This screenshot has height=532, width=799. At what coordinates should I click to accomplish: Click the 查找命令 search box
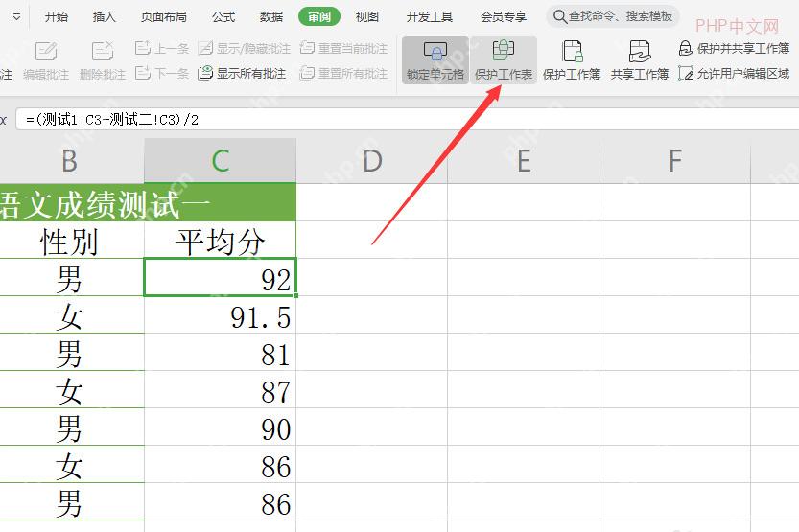pyautogui.click(x=614, y=16)
